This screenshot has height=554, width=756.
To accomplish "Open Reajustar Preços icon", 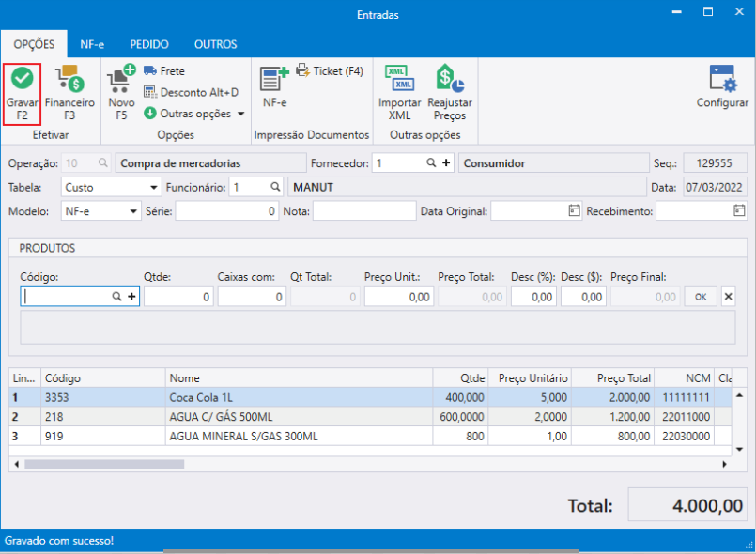I will (x=450, y=78).
